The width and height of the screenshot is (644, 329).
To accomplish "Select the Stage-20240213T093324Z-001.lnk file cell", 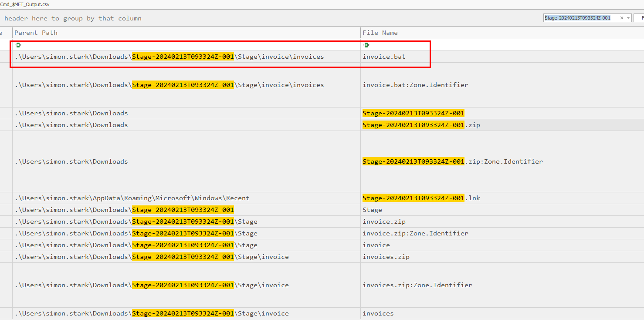I will pos(421,198).
